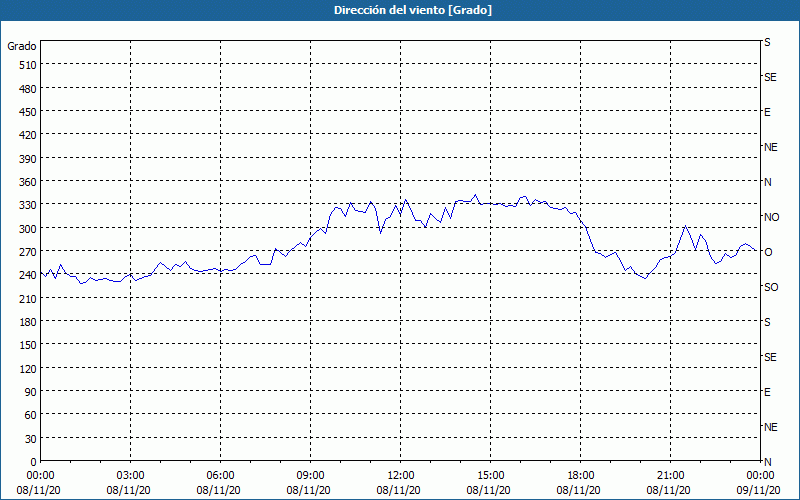Click the 15:00 time axis label

pyautogui.click(x=490, y=476)
